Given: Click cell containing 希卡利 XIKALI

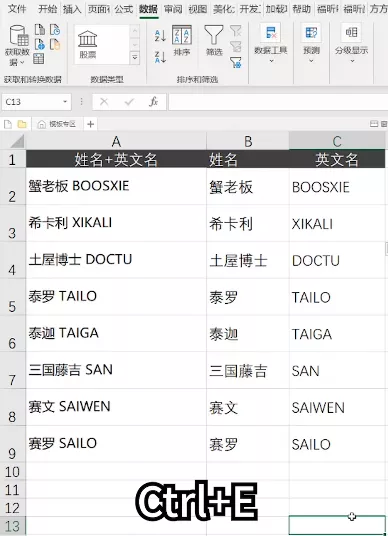Looking at the screenshot, I should 116,223.
